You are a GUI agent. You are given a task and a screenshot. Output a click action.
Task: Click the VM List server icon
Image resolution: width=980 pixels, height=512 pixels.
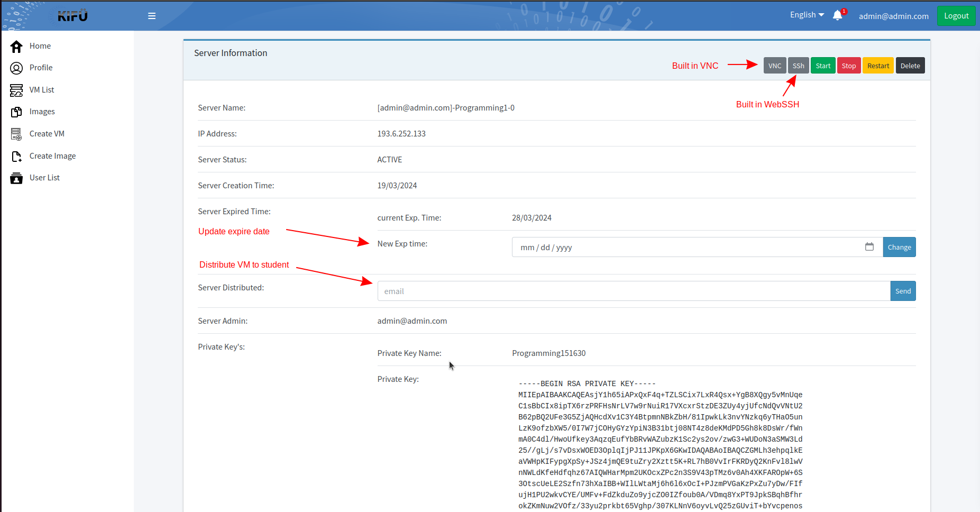(x=16, y=90)
